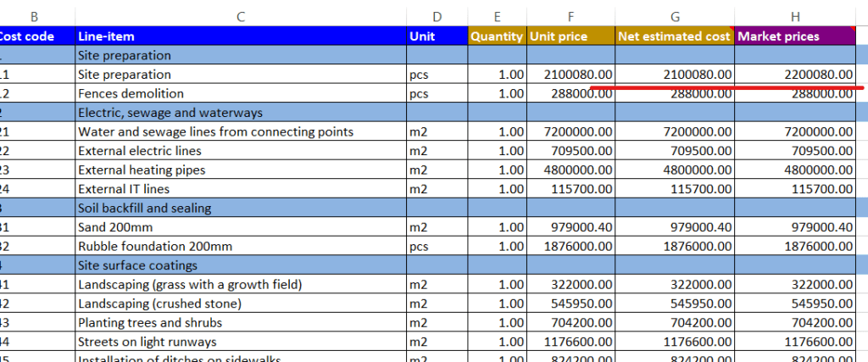Click the "Market prices" header cell
The width and height of the screenshot is (868, 362).
click(795, 36)
